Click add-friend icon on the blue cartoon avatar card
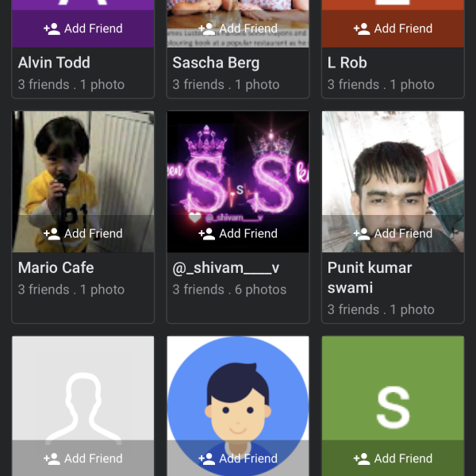Screen dimensions: 476x476 (207, 459)
